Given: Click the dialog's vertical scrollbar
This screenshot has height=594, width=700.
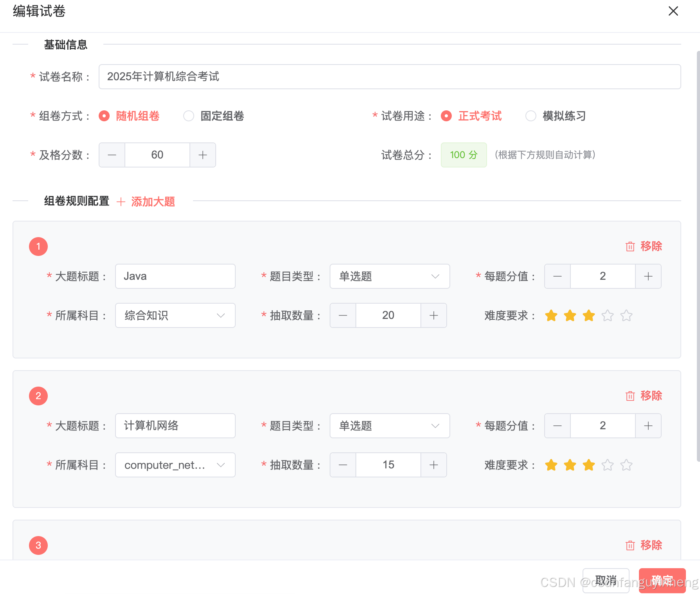Looking at the screenshot, I should pyautogui.click(x=698, y=256).
